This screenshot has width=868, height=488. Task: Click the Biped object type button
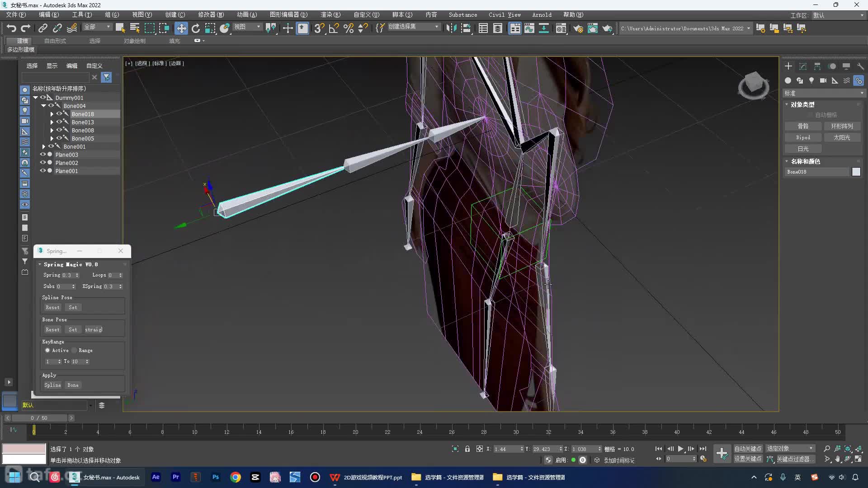click(x=803, y=137)
